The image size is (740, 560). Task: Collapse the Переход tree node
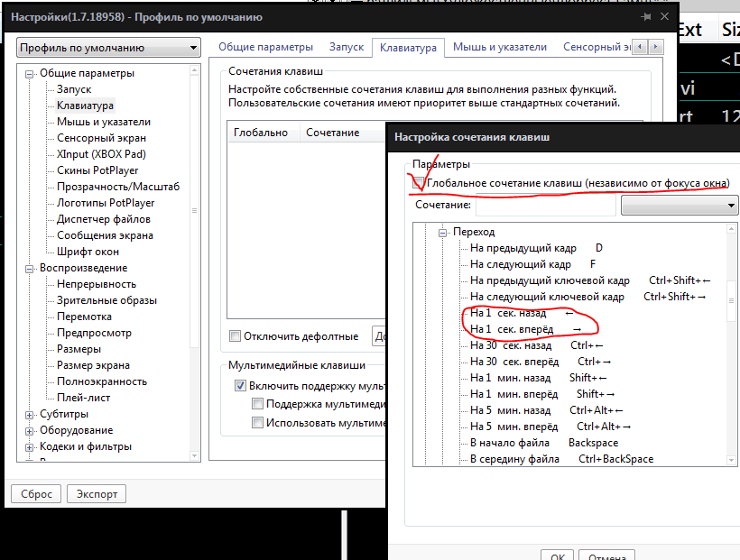(x=443, y=233)
